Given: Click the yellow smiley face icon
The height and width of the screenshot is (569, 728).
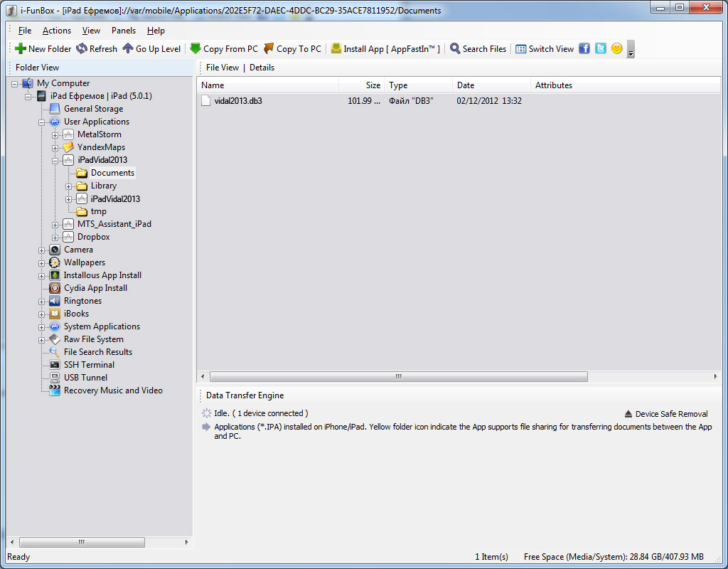Looking at the screenshot, I should [x=616, y=48].
